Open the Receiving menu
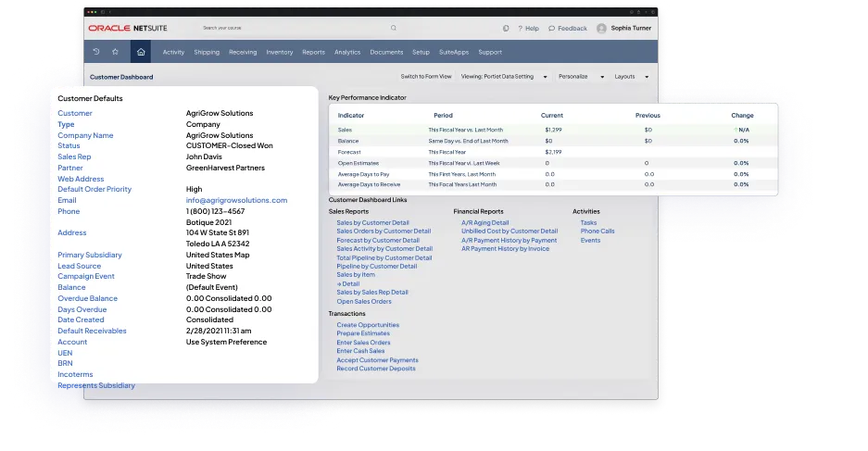The width and height of the screenshot is (868, 451). 243,52
